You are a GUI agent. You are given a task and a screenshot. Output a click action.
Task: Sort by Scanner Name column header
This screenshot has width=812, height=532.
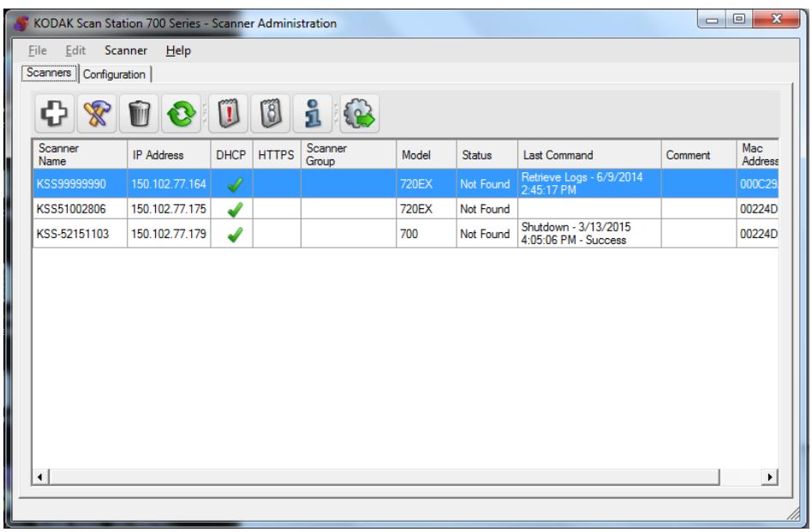[81, 154]
